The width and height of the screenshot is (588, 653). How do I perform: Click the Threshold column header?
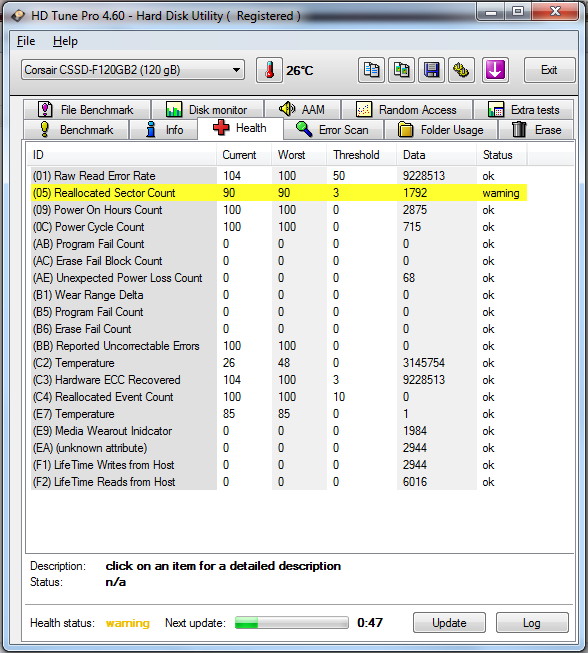361,155
